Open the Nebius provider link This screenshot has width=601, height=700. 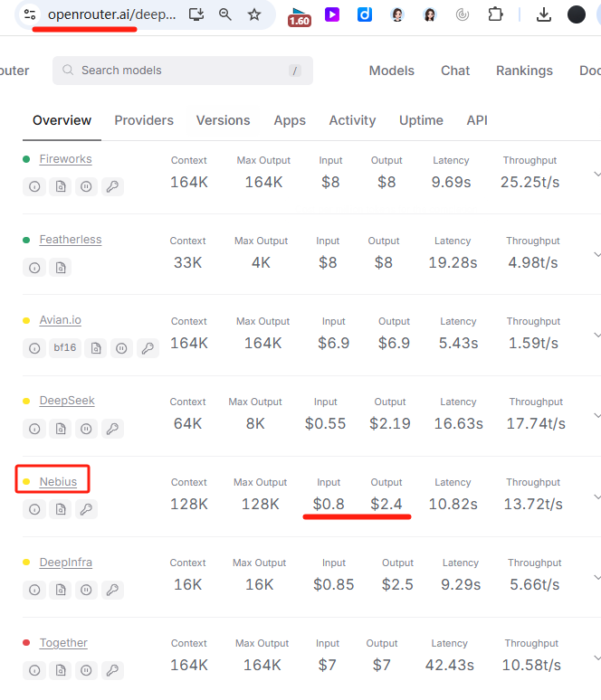tap(58, 481)
